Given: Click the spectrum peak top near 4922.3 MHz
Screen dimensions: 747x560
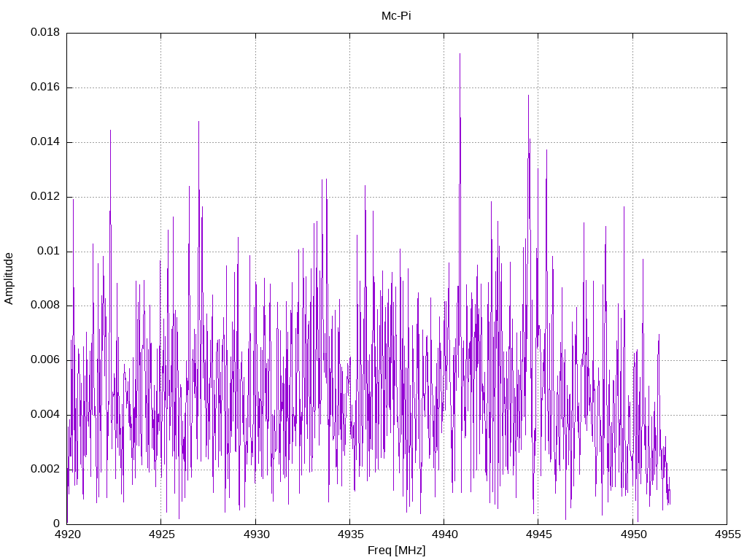Looking at the screenshot, I should [x=111, y=131].
